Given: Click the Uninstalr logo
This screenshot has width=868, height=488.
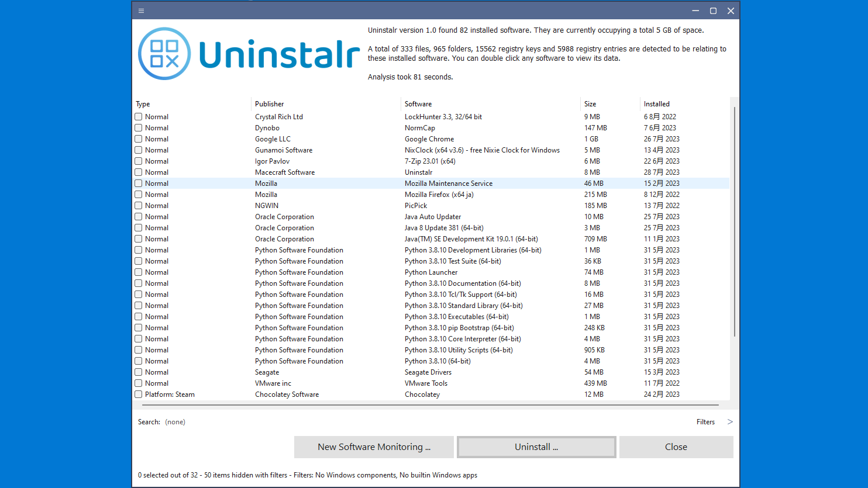Looking at the screenshot, I should pos(249,54).
